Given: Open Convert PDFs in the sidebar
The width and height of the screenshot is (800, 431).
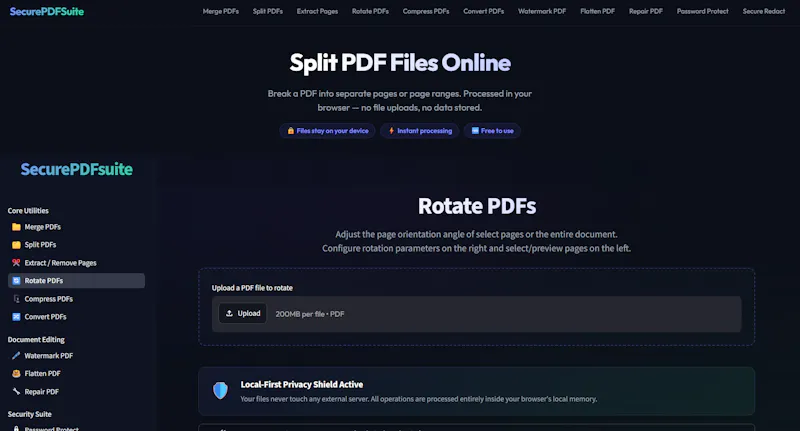Looking at the screenshot, I should (77, 317).
